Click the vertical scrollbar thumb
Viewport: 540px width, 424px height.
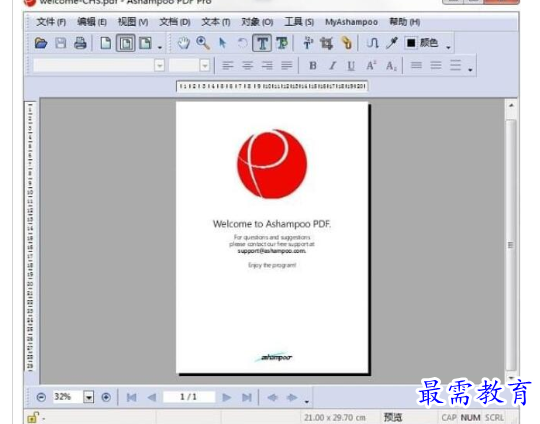click(x=511, y=245)
